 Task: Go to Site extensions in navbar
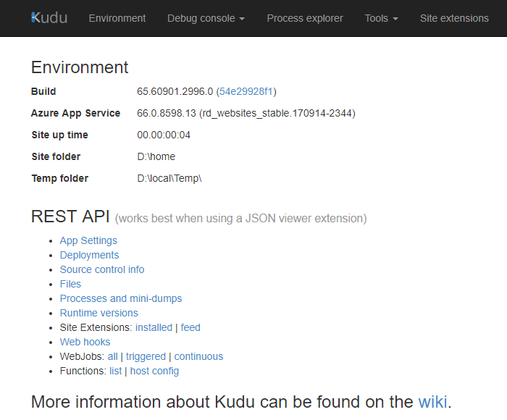point(454,18)
